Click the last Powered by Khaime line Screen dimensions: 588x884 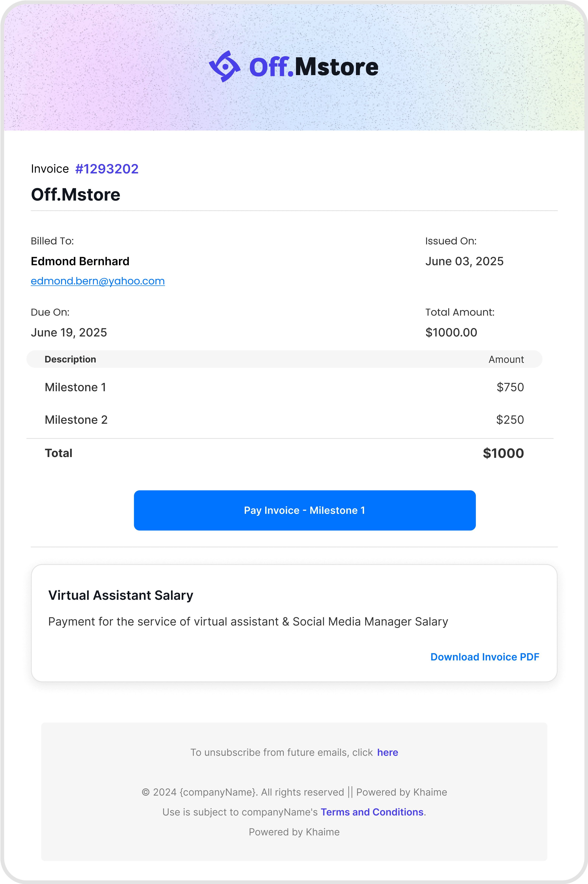(294, 832)
